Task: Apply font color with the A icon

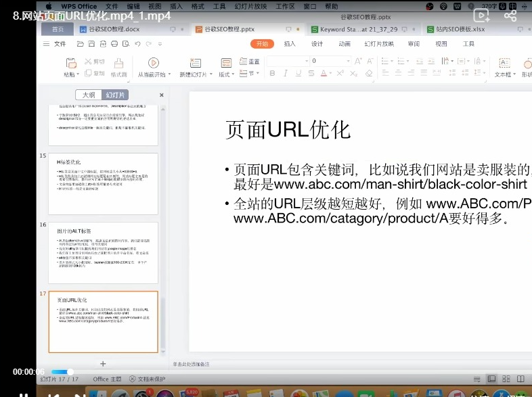Action: click(x=324, y=73)
